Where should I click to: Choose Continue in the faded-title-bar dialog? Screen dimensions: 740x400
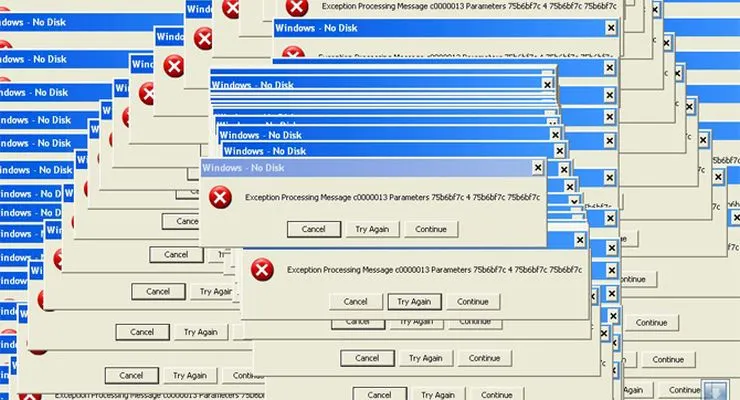pyautogui.click(x=431, y=229)
